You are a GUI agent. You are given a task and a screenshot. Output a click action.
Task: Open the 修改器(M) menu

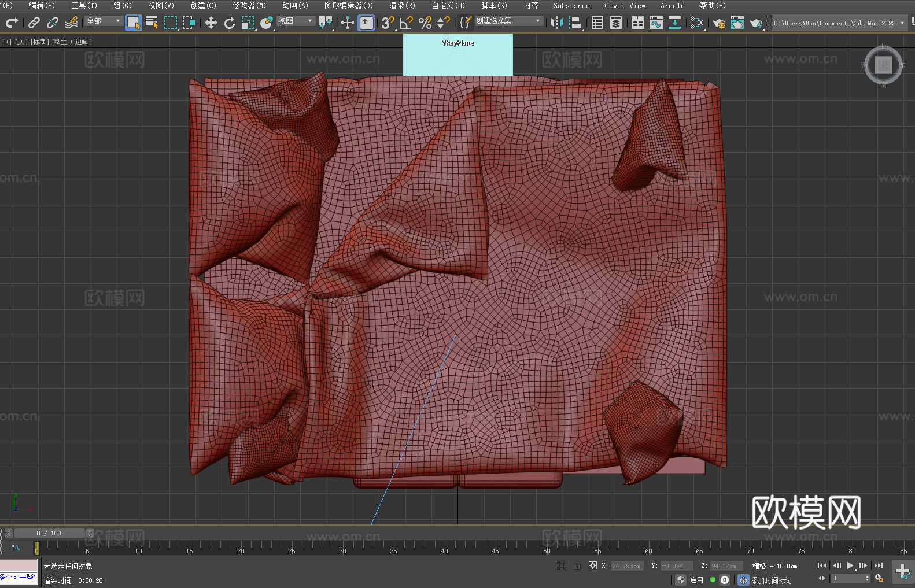click(x=249, y=5)
